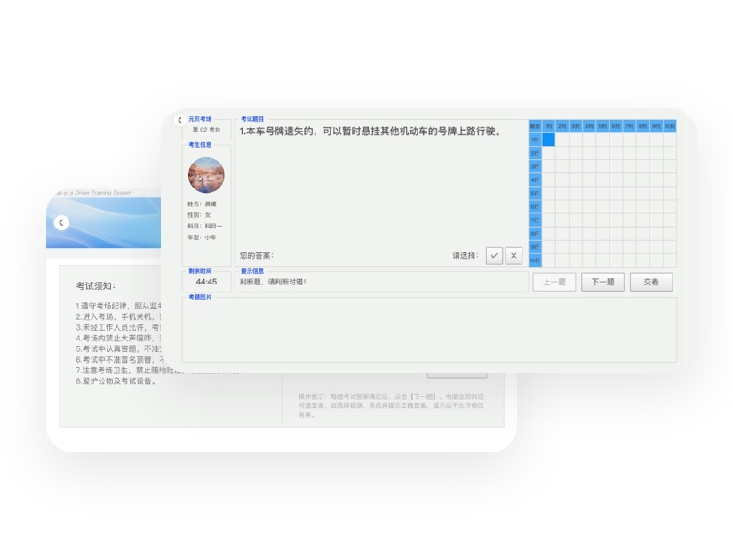Image resolution: width=733 pixels, height=560 pixels.
Task: Click the 考试须知 exam notice heading
Action: point(95,285)
